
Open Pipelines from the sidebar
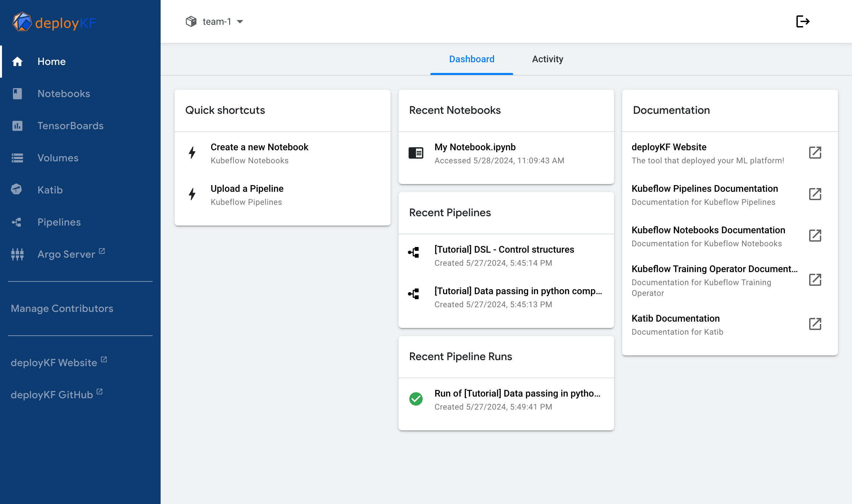pyautogui.click(x=80, y=222)
